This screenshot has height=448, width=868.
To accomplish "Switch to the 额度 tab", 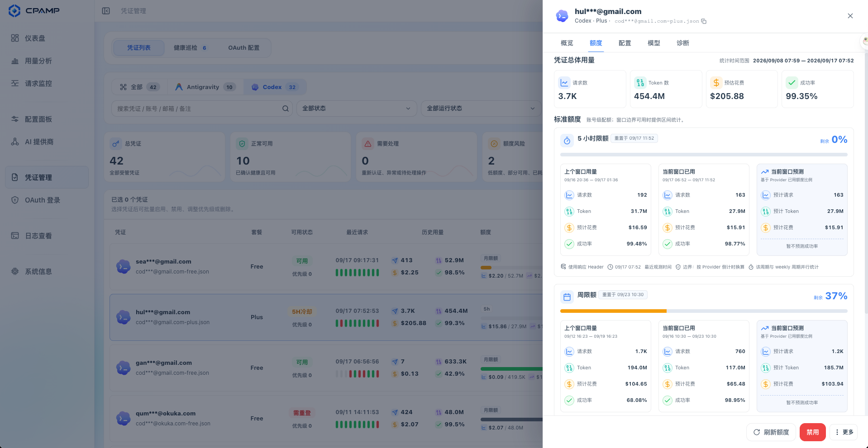I will pos(596,43).
